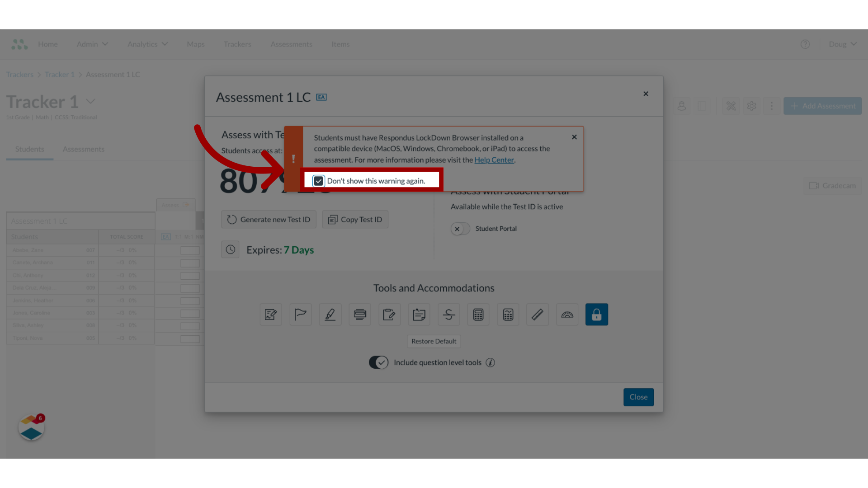Select the calculator tool icon

pyautogui.click(x=477, y=314)
